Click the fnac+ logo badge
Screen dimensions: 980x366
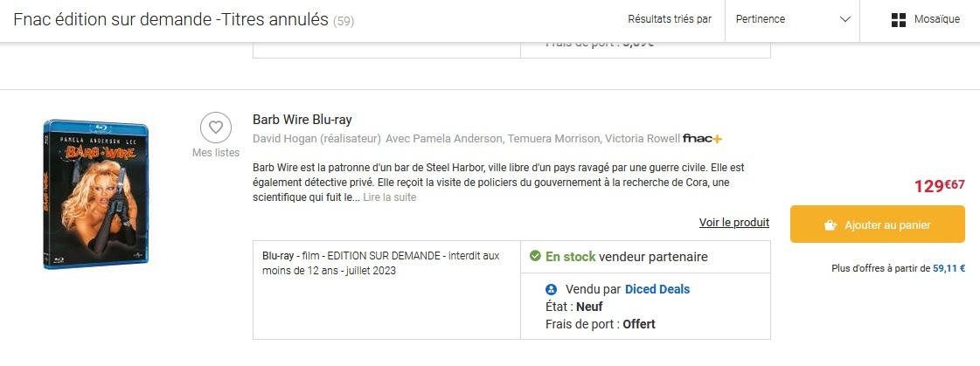pyautogui.click(x=702, y=139)
